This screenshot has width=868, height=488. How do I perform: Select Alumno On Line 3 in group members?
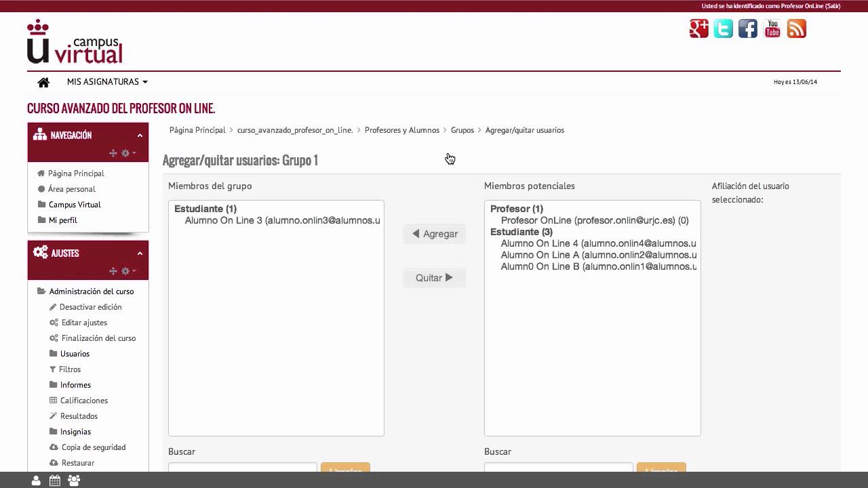point(282,220)
